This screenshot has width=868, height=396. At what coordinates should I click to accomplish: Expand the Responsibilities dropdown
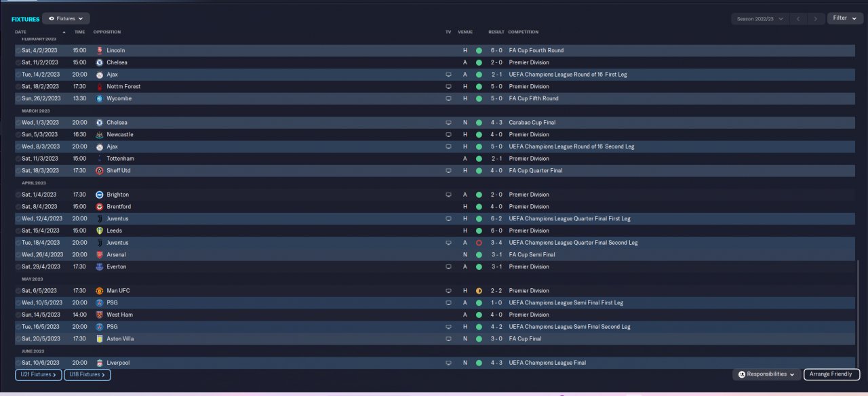coord(767,374)
